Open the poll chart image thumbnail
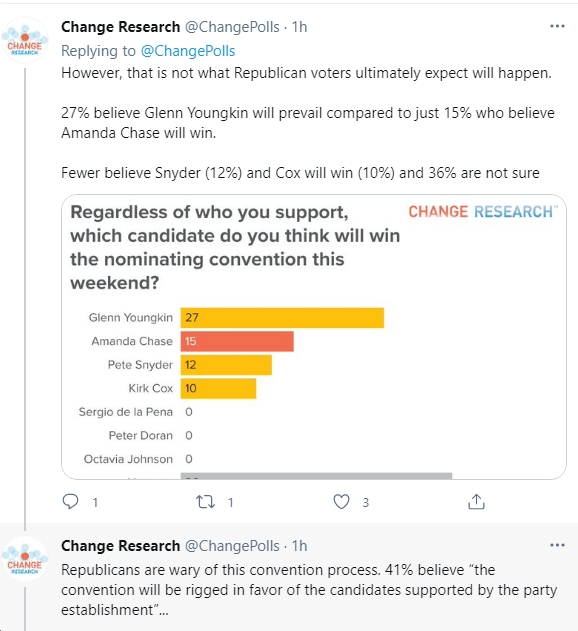 pyautogui.click(x=314, y=337)
